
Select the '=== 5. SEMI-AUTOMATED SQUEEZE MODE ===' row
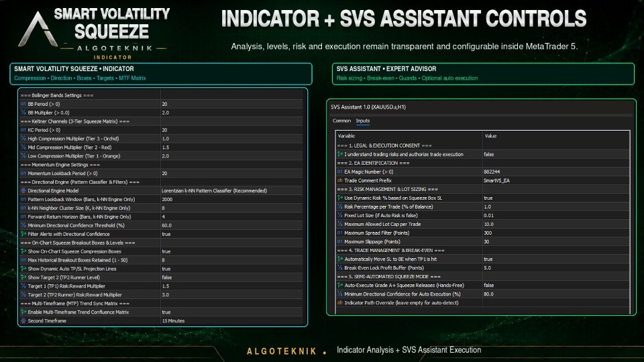482,277
